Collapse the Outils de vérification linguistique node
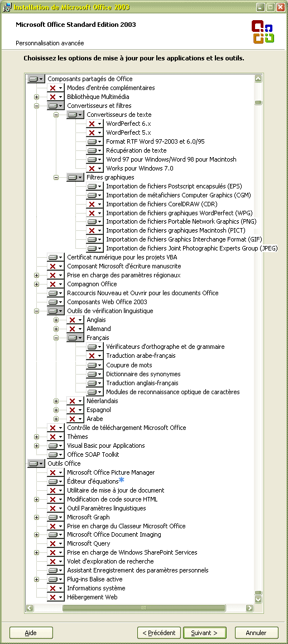 [36, 311]
